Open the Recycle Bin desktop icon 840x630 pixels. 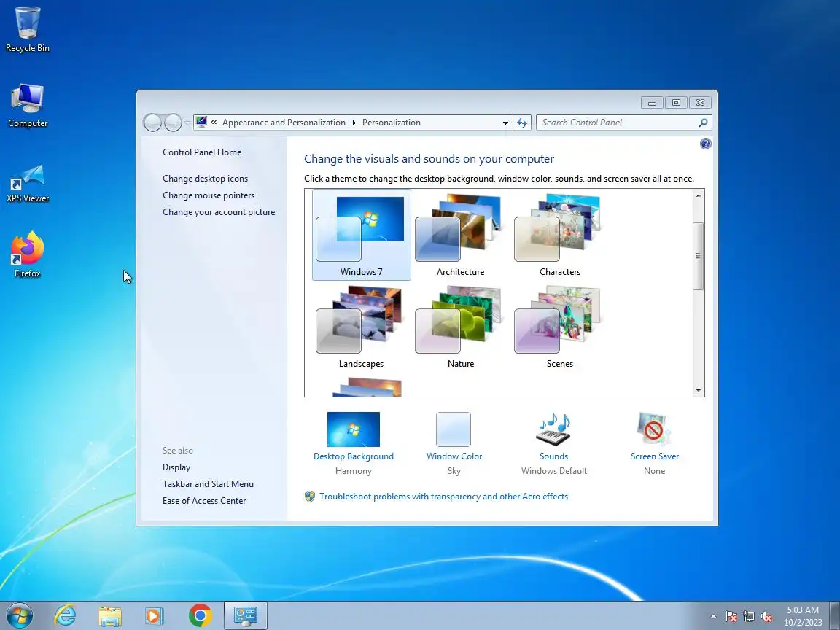pyautogui.click(x=27, y=30)
